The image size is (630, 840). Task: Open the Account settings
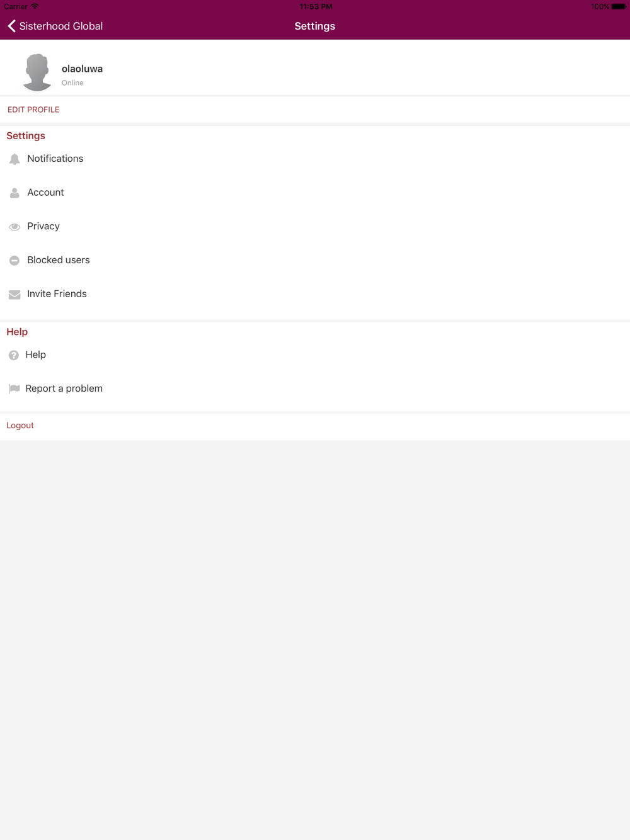point(315,193)
